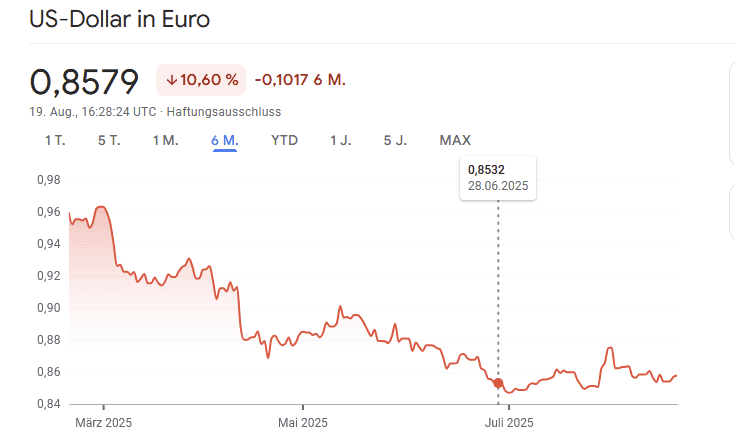
Task: Switch to the 1 J. view
Action: click(x=340, y=140)
